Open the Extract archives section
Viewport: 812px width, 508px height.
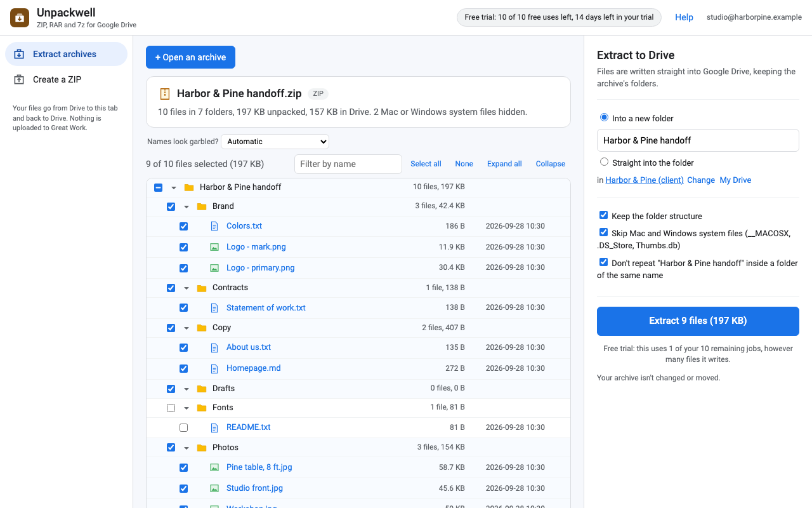pyautogui.click(x=66, y=54)
